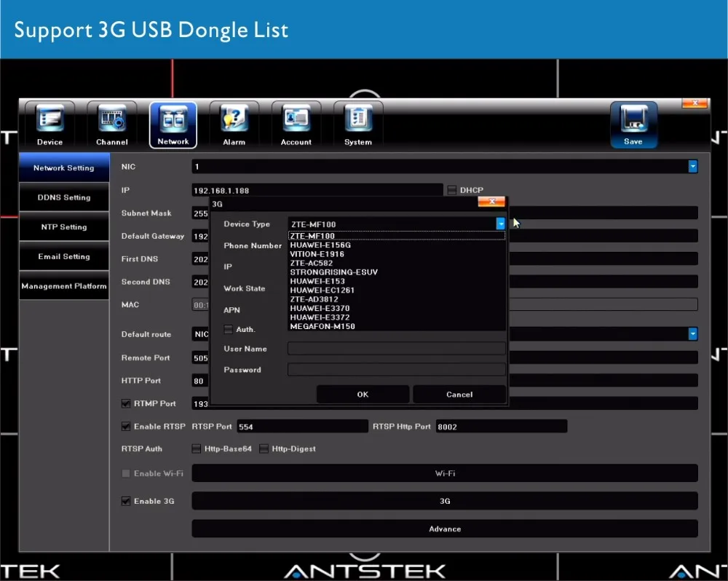
Task: Choose HUAWEI-E156G from the list
Action: [x=397, y=245]
